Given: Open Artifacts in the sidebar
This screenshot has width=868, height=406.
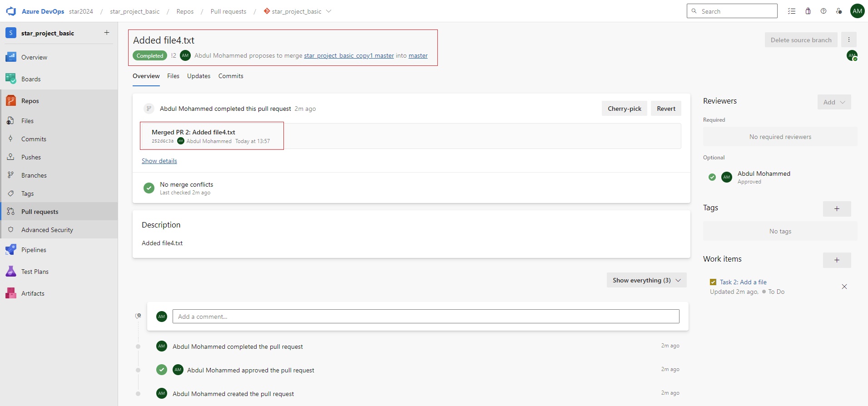Looking at the screenshot, I should (59, 293).
